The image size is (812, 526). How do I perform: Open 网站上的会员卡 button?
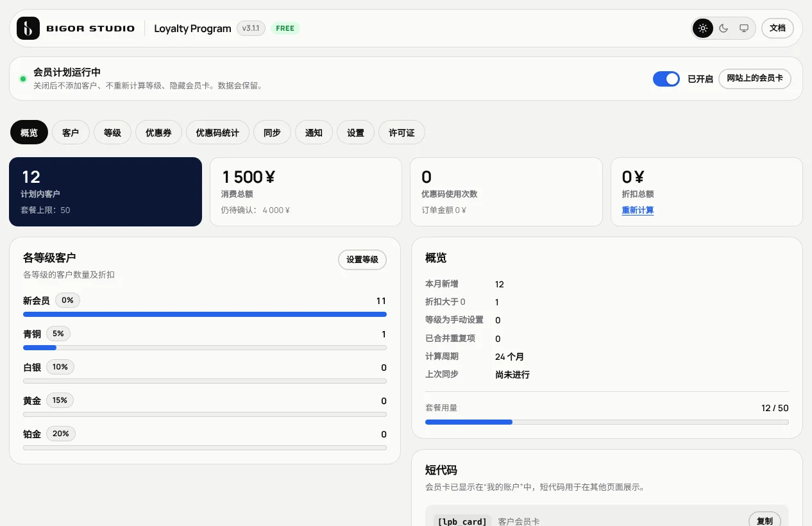pyautogui.click(x=754, y=78)
